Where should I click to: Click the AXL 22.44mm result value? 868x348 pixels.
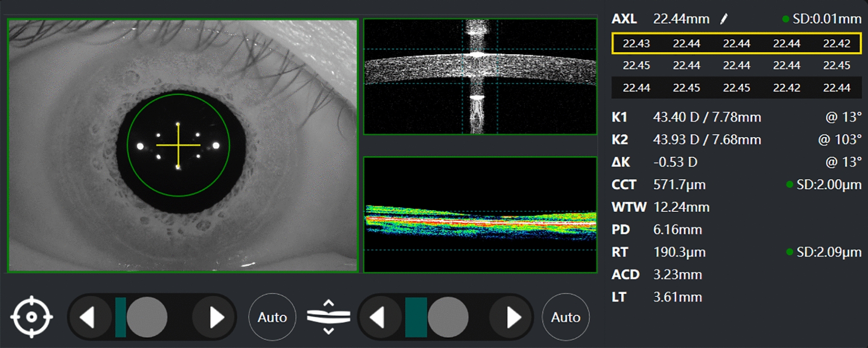(x=681, y=19)
